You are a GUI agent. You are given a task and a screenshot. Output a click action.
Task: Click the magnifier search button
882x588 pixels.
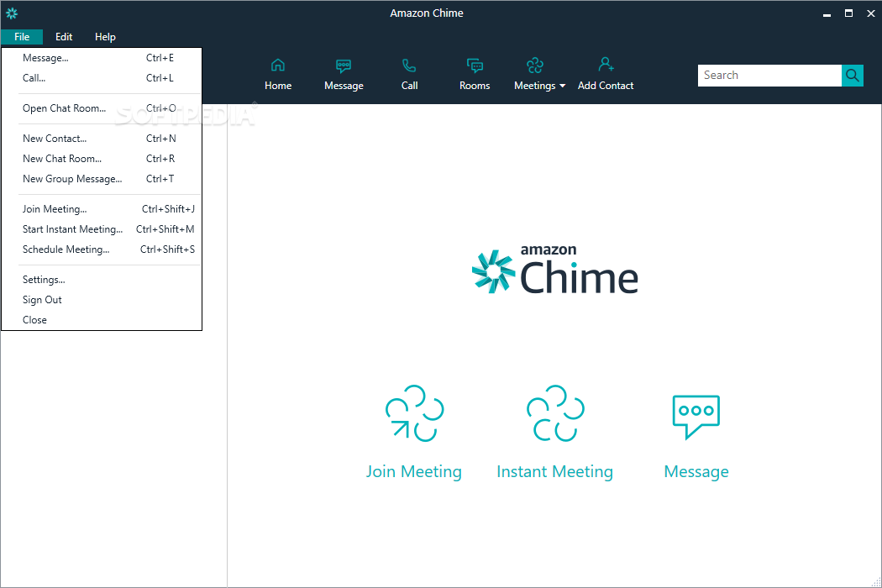point(853,76)
